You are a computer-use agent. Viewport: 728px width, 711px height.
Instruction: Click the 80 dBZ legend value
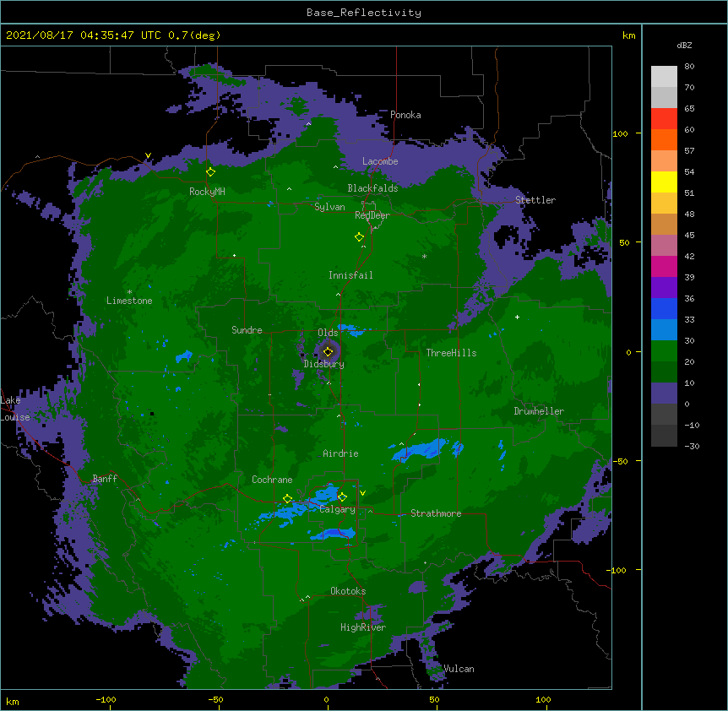coord(689,67)
